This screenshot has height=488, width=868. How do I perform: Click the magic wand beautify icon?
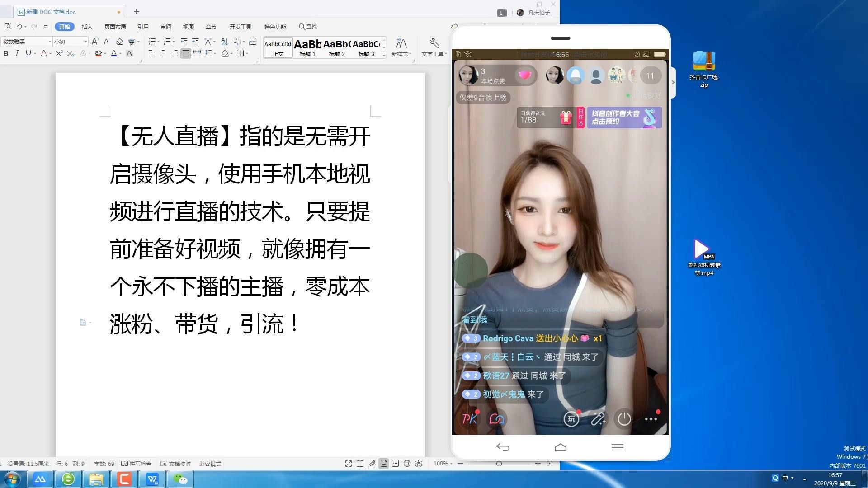point(598,419)
